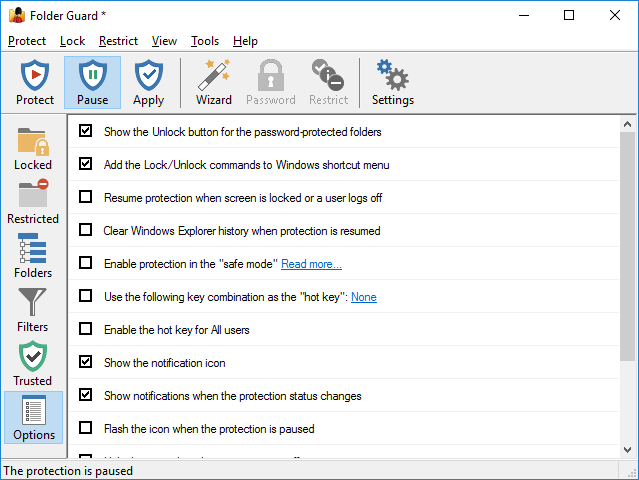Enable protection in the safe mode checkbox
Image resolution: width=639 pixels, height=480 pixels.
(86, 263)
